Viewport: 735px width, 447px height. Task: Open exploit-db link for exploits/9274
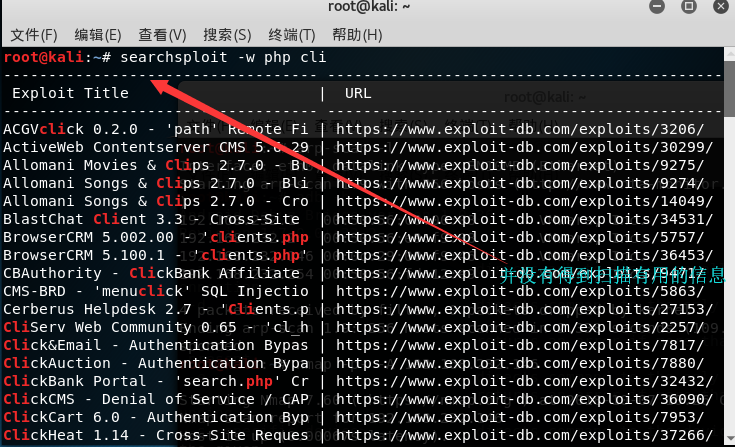pyautogui.click(x=520, y=183)
